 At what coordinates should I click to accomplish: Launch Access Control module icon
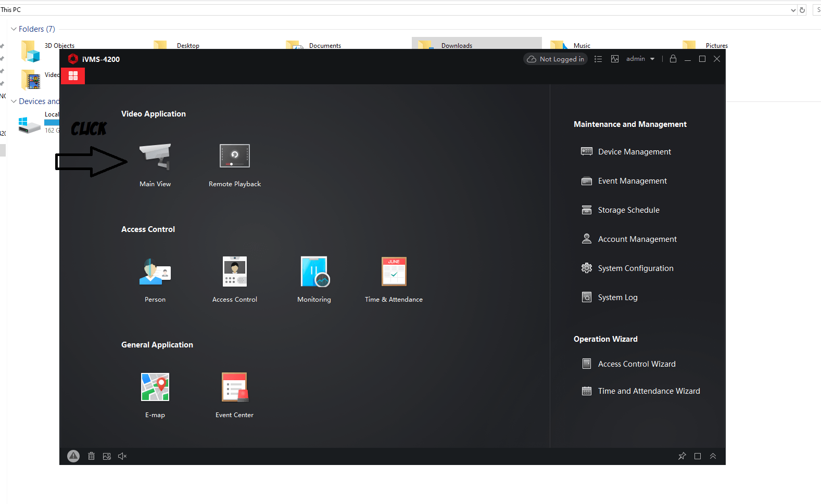point(235,272)
